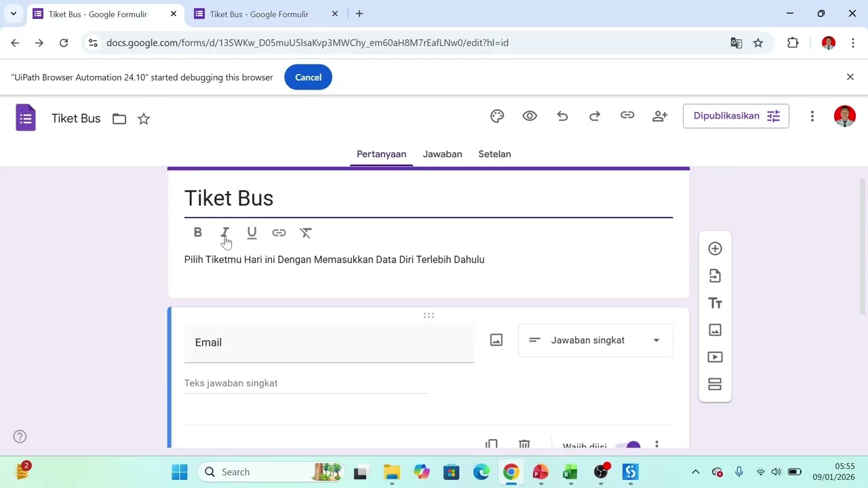Viewport: 868px width, 488px height.
Task: Translate this page icon in address bar
Action: (x=736, y=43)
